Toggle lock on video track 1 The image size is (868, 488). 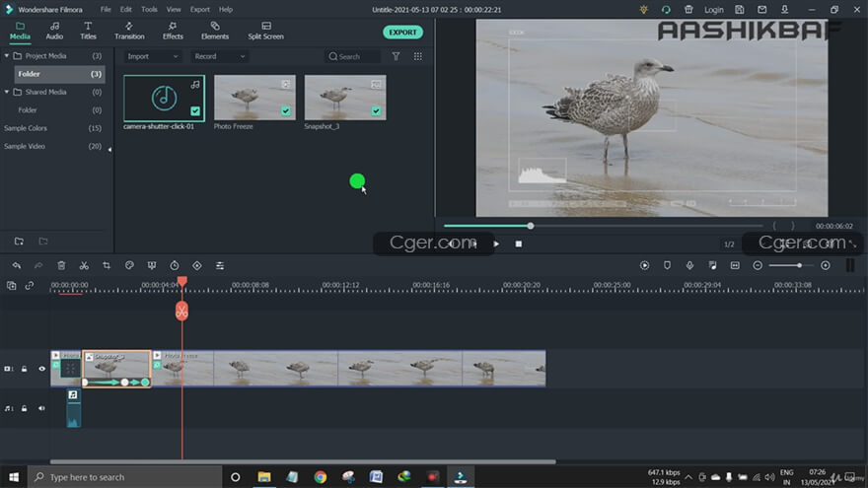click(x=25, y=369)
